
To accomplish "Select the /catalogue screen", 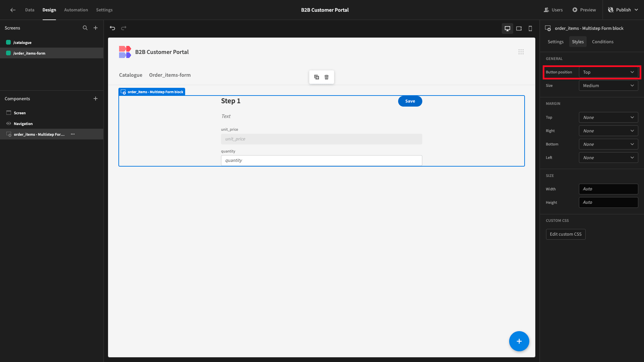I will click(x=52, y=43).
